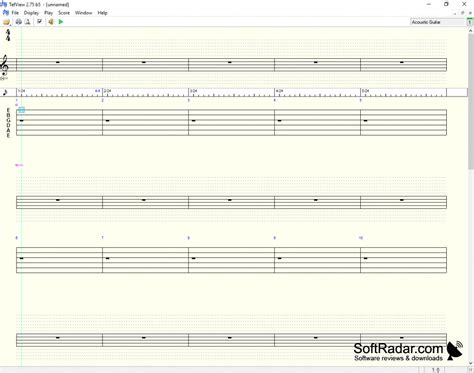Open the Acoustic Guitar instrument dropdown

click(x=438, y=22)
